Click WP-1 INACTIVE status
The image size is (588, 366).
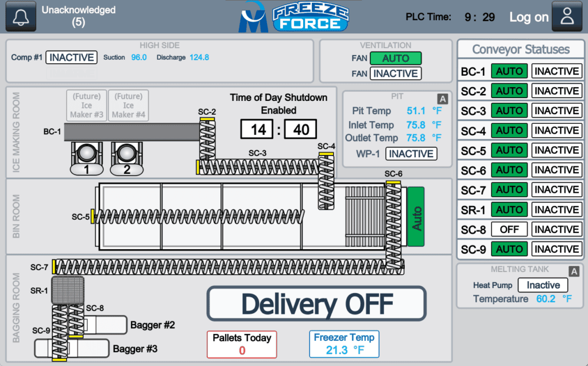(x=411, y=154)
